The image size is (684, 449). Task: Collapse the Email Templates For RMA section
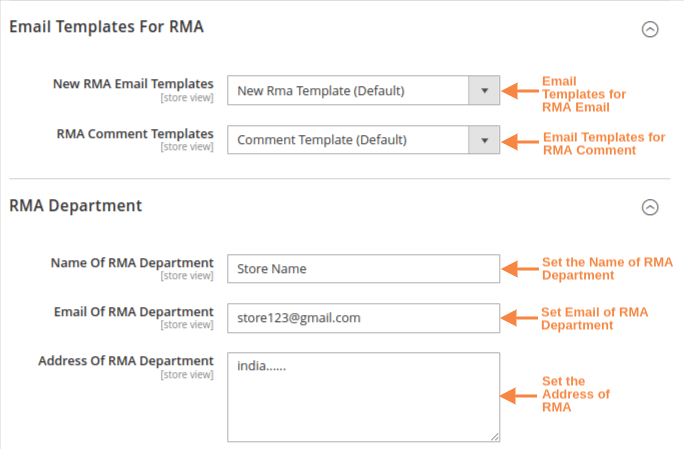[x=650, y=29]
